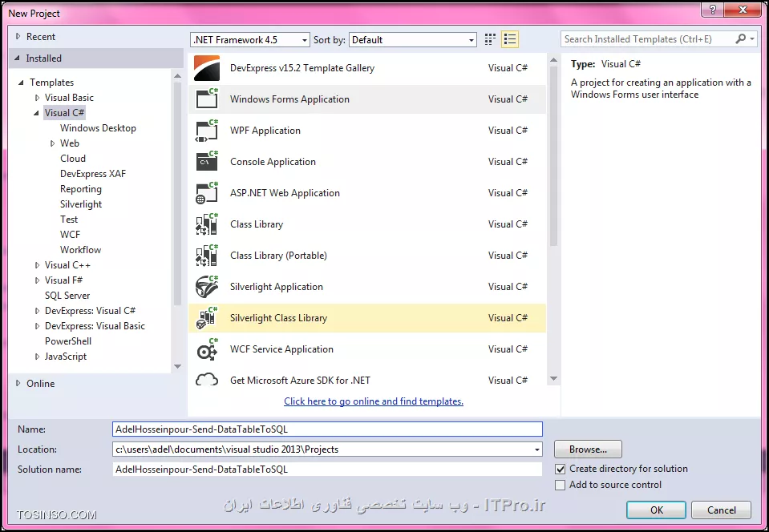This screenshot has height=532, width=769.
Task: Focus the Search Installed Templates box
Action: coord(649,38)
